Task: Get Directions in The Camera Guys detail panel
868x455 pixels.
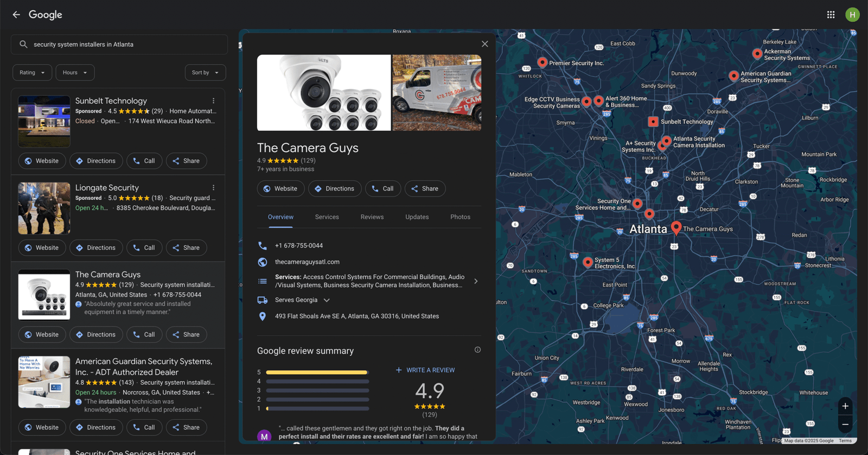Action: pyautogui.click(x=335, y=188)
